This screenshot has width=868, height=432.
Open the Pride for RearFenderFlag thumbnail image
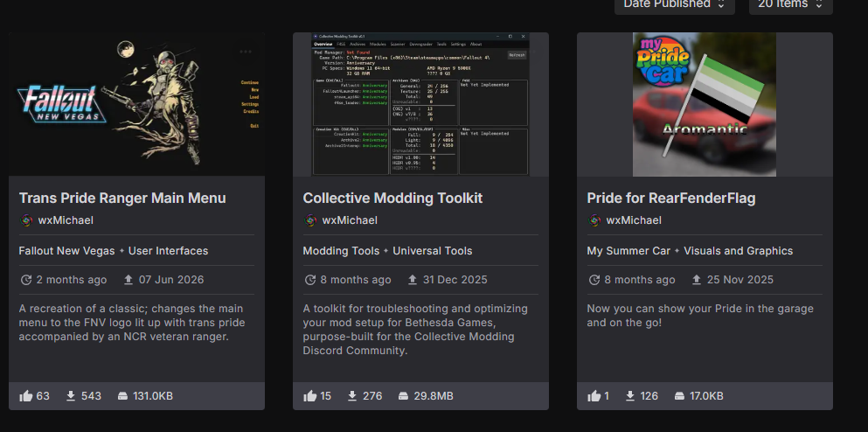(705, 104)
